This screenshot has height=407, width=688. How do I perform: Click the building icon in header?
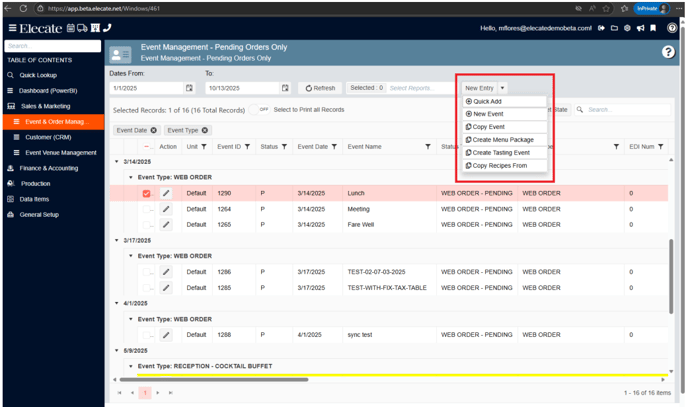pos(95,28)
